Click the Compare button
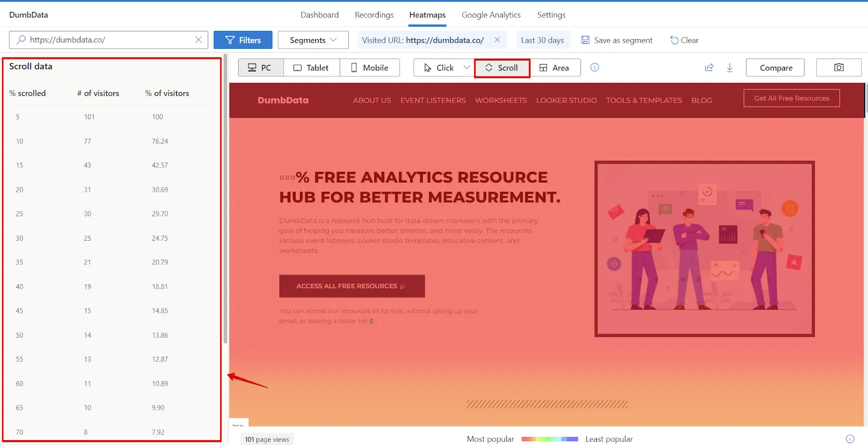This screenshot has width=868, height=445. pyautogui.click(x=775, y=68)
